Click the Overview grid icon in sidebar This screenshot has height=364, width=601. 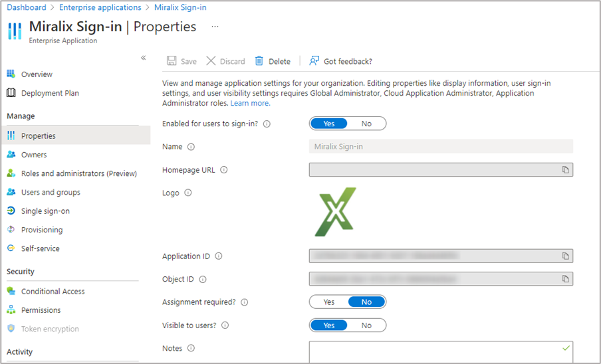pos(11,74)
